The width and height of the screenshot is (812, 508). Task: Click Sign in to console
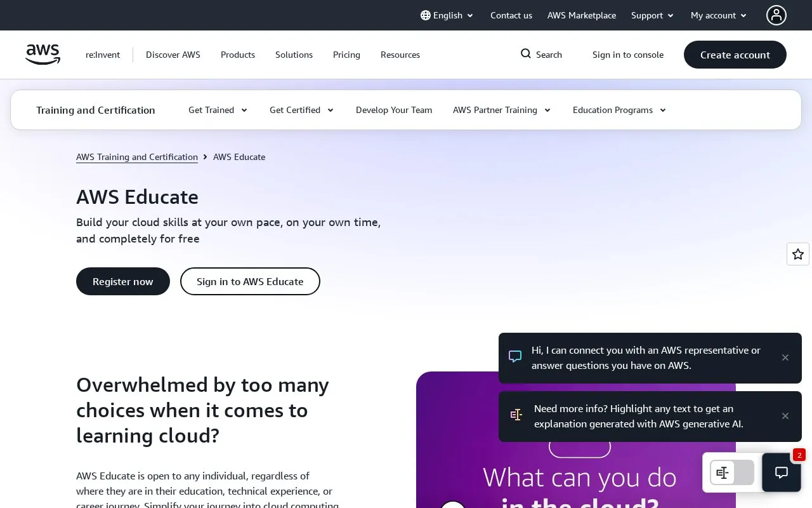628,55
